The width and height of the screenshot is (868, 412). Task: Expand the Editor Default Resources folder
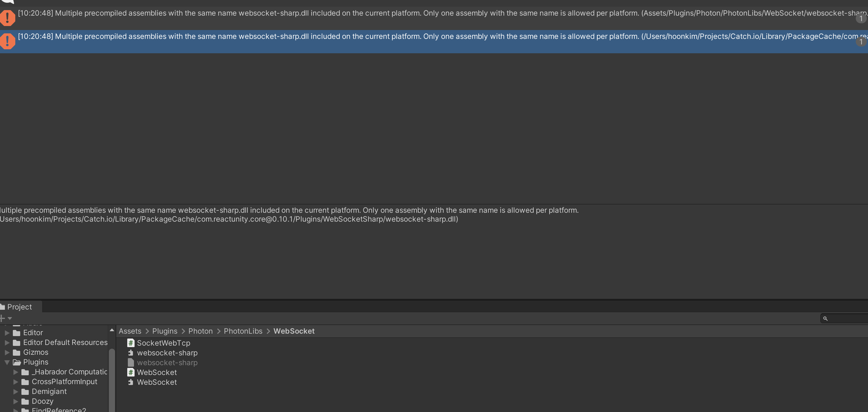pyautogui.click(x=7, y=343)
